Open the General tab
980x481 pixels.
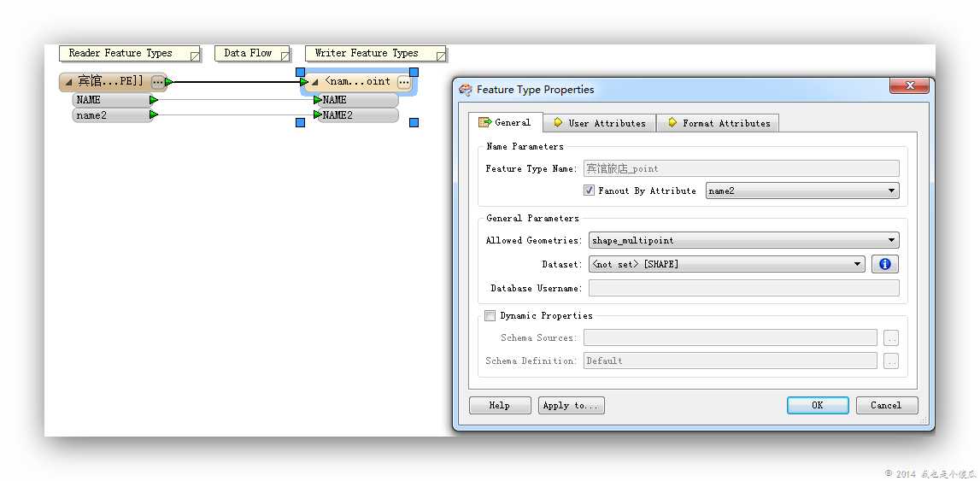coord(505,122)
